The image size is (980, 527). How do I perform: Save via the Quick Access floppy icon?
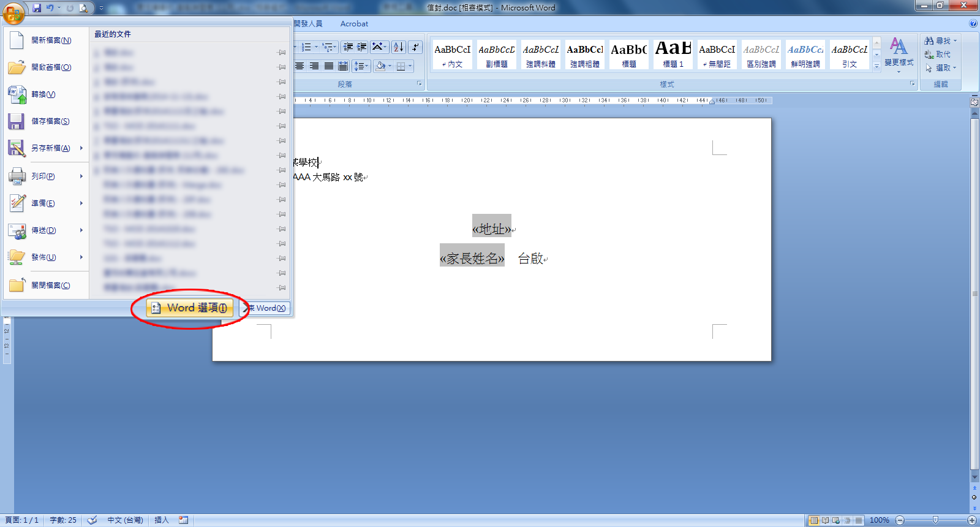[x=37, y=8]
